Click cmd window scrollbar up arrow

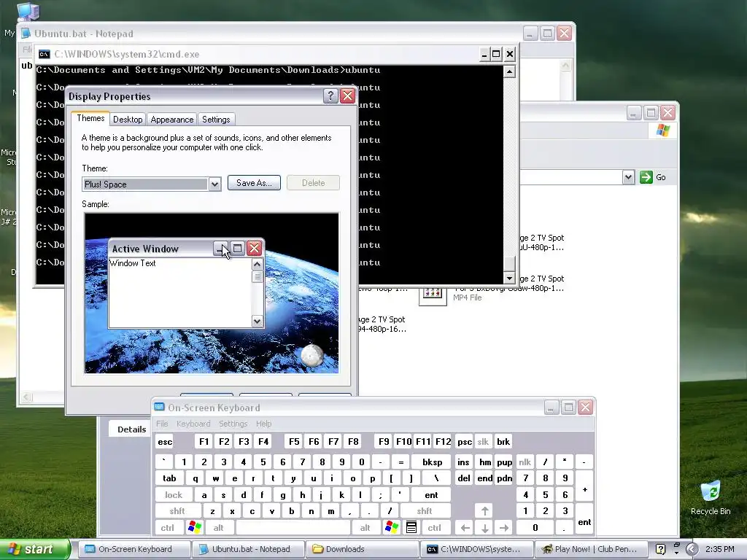(509, 72)
